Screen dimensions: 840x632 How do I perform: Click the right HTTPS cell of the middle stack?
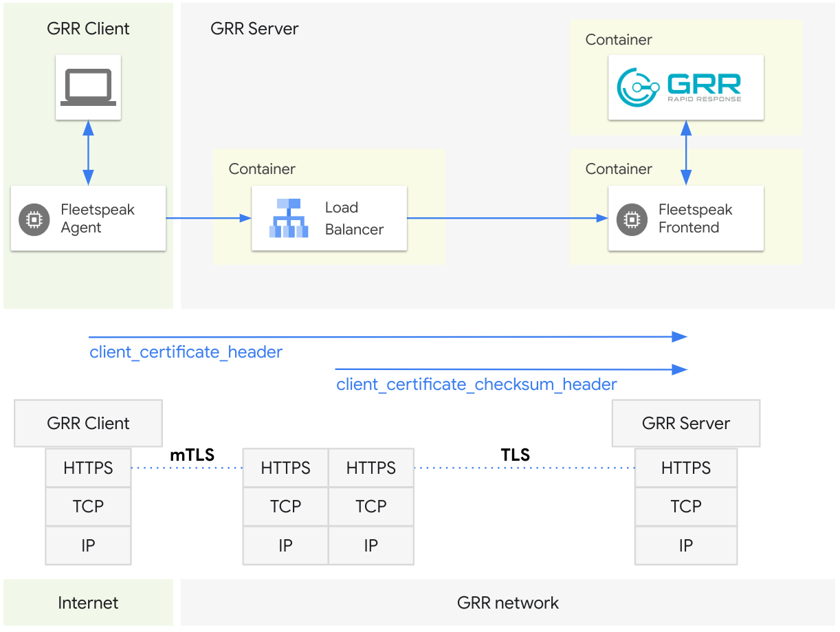[371, 468]
